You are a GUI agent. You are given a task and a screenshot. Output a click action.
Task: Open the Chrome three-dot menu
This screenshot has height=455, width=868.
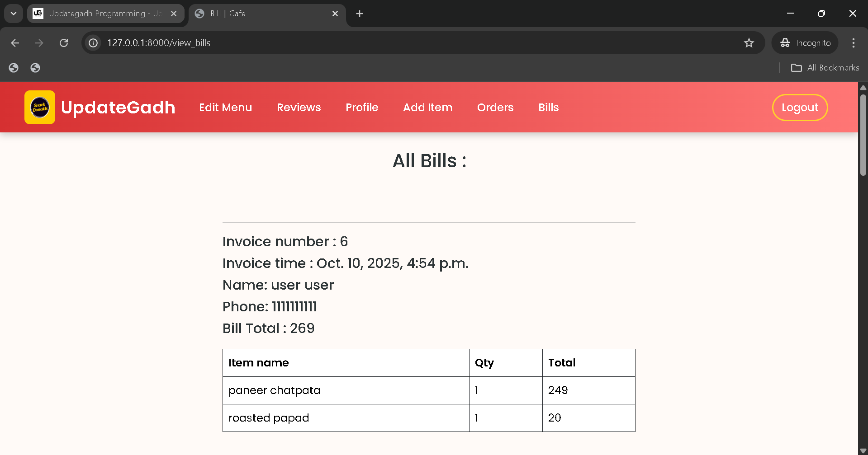pyautogui.click(x=853, y=43)
